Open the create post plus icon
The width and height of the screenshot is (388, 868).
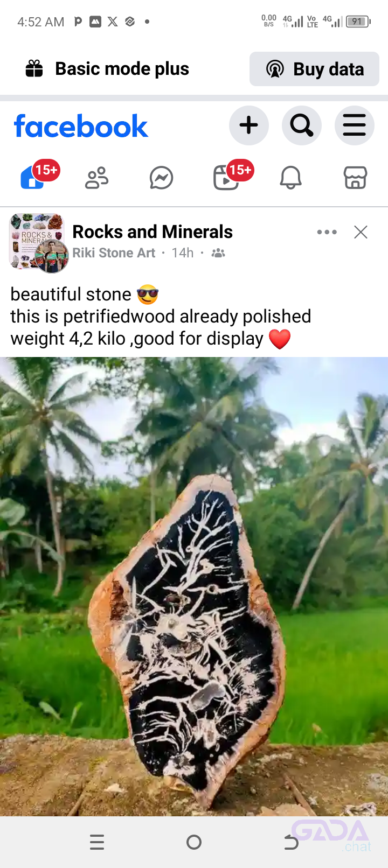(248, 125)
